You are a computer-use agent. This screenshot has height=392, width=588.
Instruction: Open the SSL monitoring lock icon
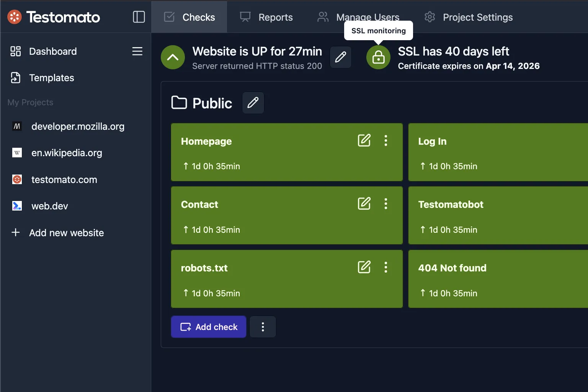(378, 57)
